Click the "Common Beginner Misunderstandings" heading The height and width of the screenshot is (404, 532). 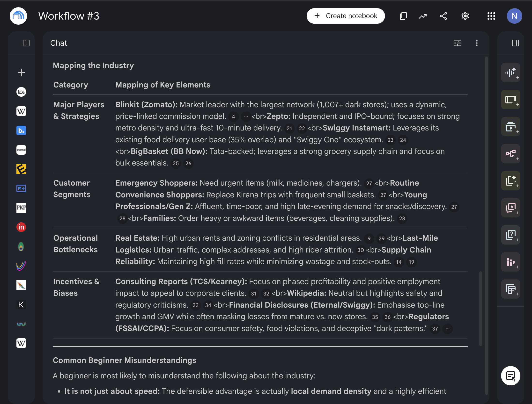pyautogui.click(x=125, y=360)
